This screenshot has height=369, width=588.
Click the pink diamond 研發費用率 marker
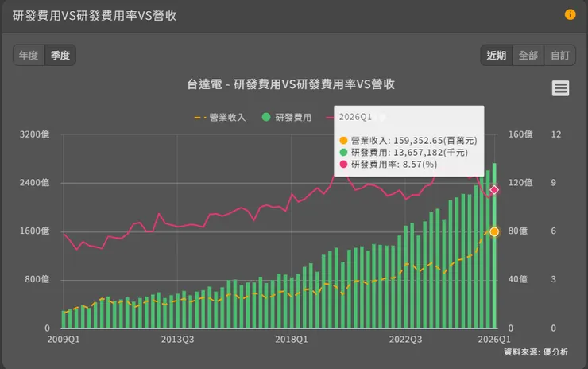point(494,190)
